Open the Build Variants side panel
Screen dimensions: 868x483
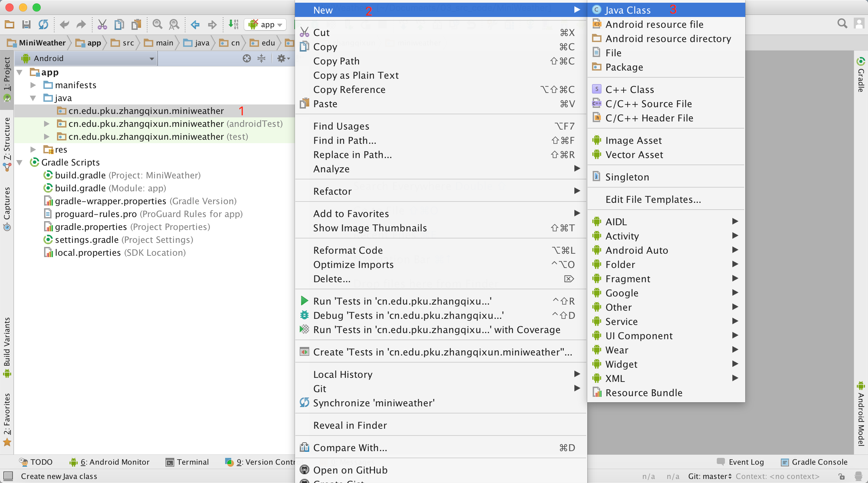pyautogui.click(x=7, y=347)
